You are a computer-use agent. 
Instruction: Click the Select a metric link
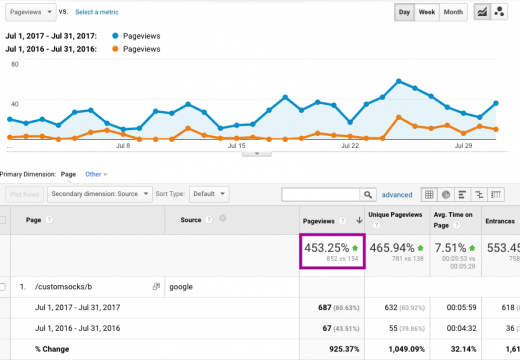(97, 12)
